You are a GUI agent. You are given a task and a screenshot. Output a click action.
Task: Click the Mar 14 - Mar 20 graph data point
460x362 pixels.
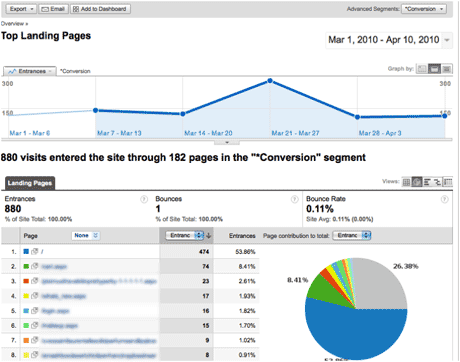coord(183,114)
